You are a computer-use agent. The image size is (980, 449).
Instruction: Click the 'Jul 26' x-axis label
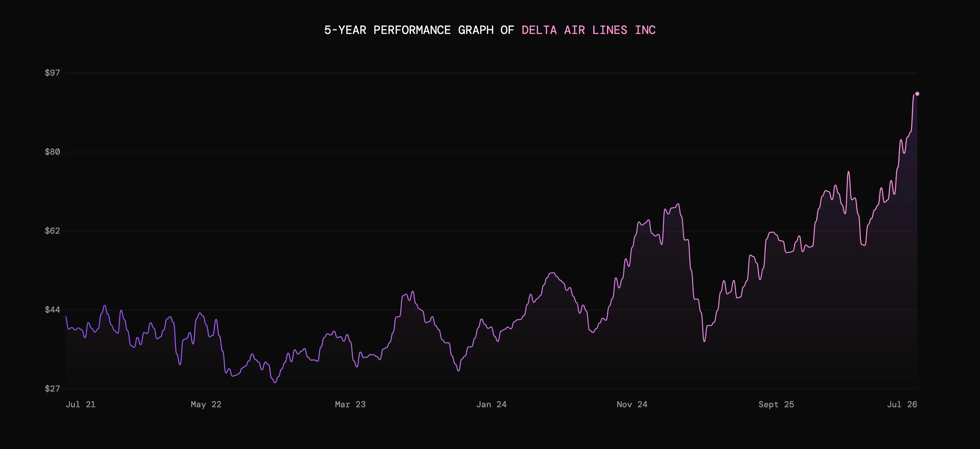[x=902, y=404]
